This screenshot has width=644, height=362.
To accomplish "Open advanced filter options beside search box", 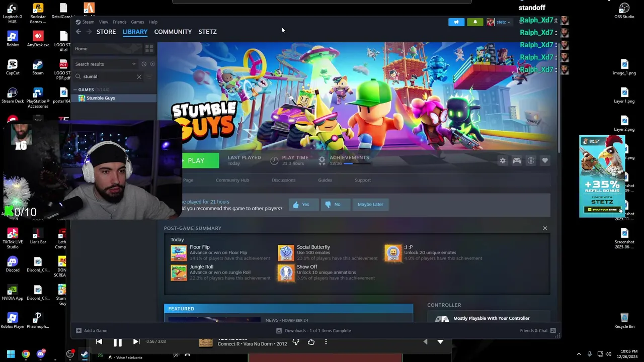I will point(149,76).
